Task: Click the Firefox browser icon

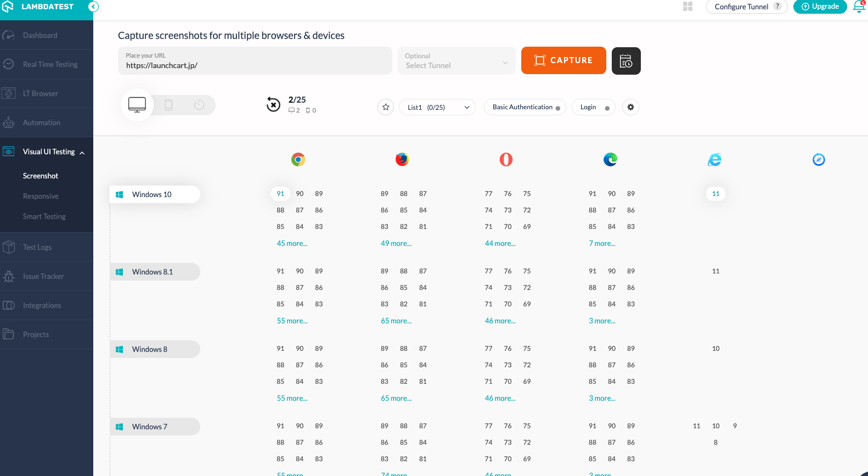Action: pos(402,160)
